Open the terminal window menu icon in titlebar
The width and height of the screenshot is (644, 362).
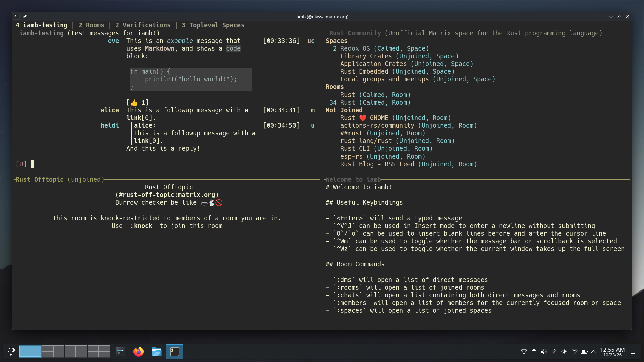(x=17, y=17)
